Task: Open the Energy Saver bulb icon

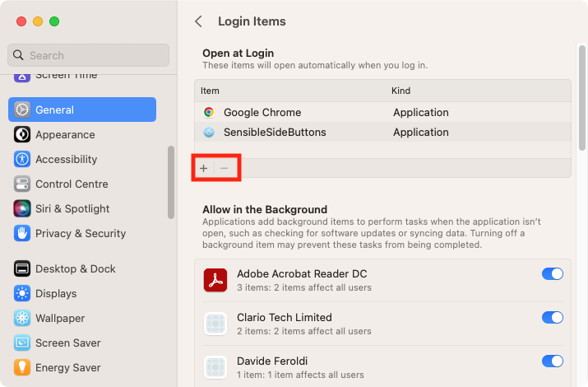Action: tap(22, 367)
